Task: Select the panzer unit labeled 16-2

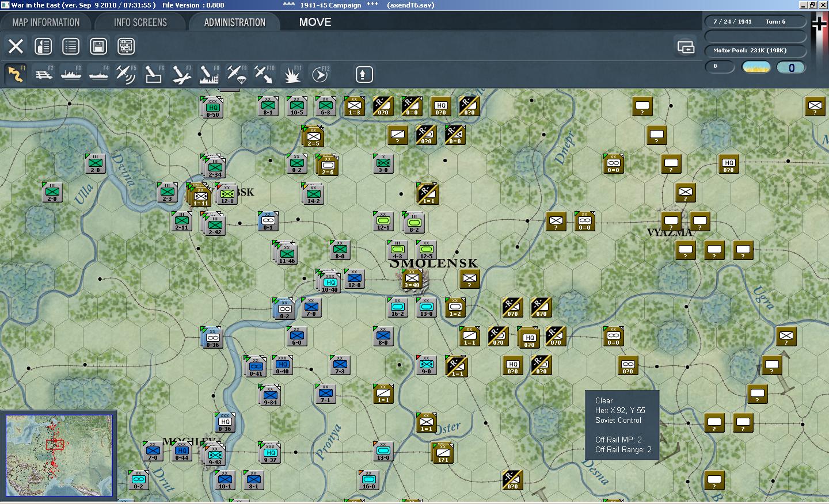Action: [397, 308]
